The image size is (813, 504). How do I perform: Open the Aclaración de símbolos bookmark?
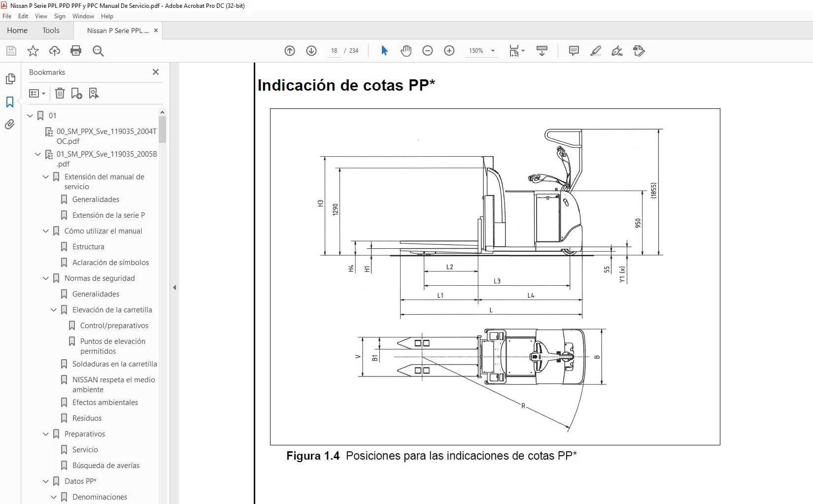click(110, 263)
